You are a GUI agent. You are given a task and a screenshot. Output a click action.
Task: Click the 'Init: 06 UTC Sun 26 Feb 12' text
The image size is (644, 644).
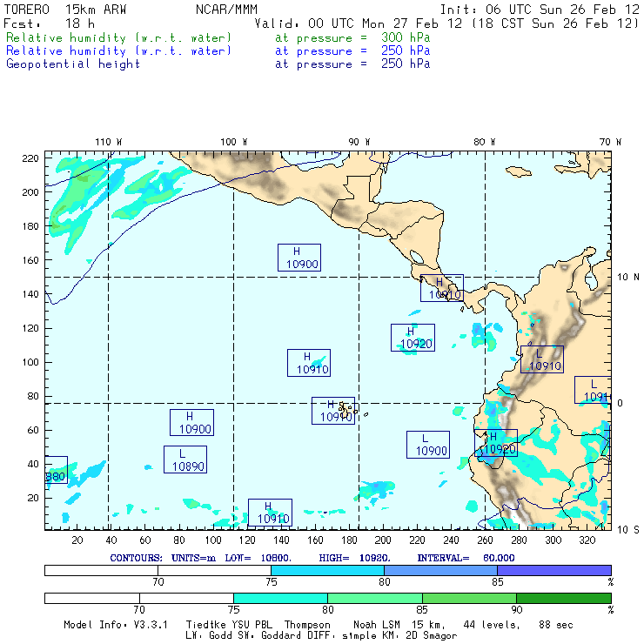tap(540, 10)
